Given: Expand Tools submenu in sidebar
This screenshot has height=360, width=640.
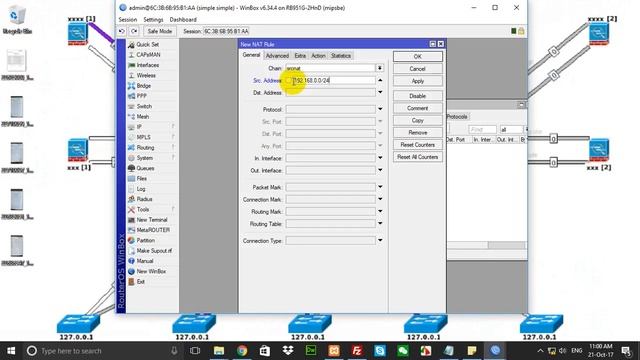Looking at the screenshot, I should (x=173, y=209).
